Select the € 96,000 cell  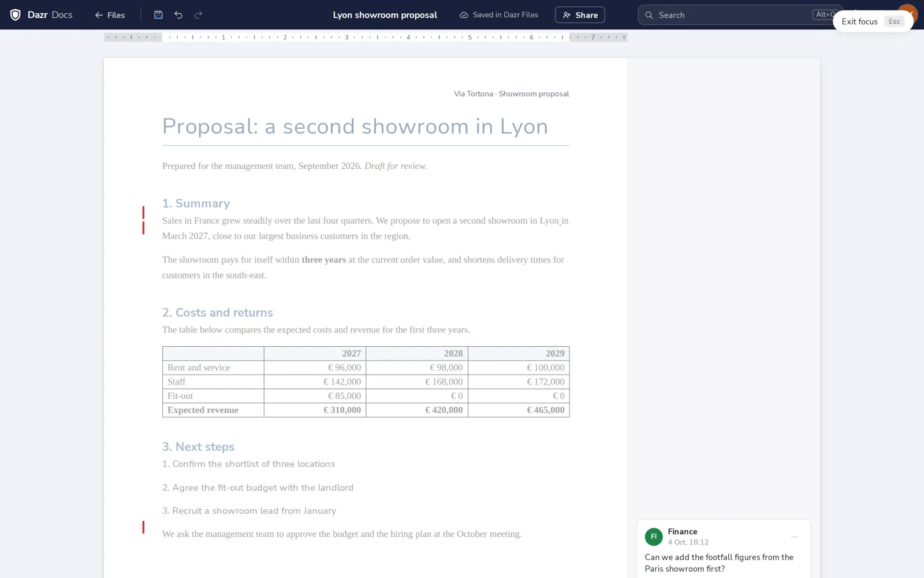[315, 368]
